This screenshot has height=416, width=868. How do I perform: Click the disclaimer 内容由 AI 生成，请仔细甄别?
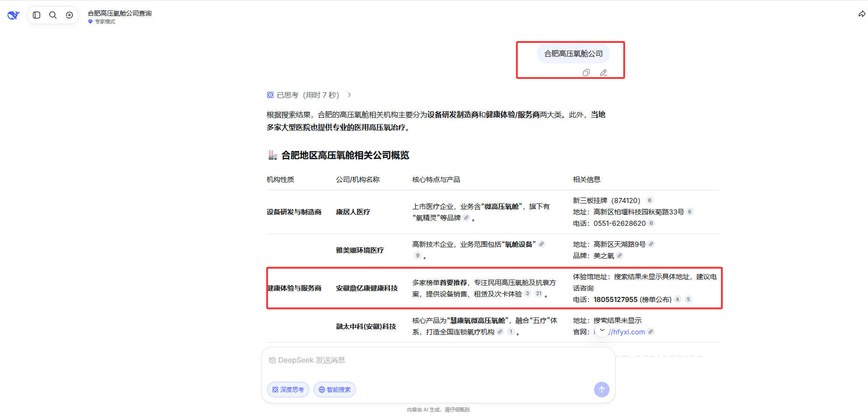click(x=438, y=410)
